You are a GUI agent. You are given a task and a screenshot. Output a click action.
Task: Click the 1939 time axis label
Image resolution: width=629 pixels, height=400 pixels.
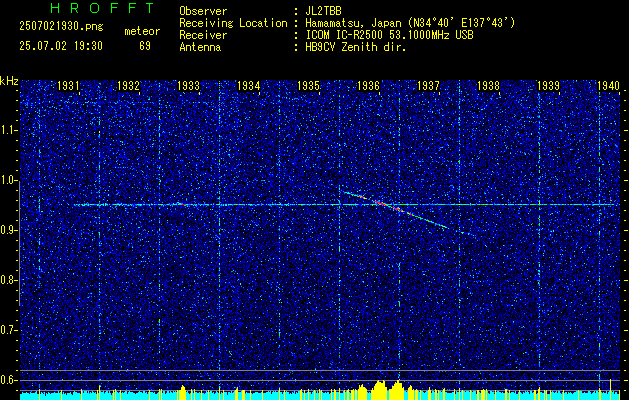pyautogui.click(x=548, y=85)
